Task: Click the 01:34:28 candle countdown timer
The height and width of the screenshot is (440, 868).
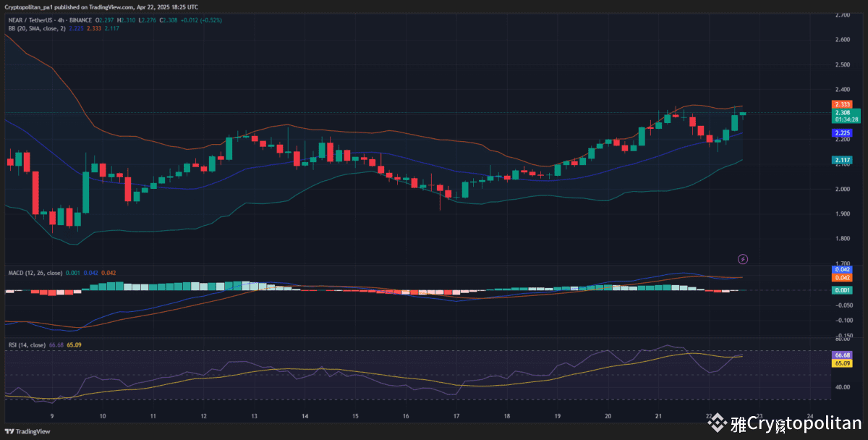Action: click(x=846, y=119)
